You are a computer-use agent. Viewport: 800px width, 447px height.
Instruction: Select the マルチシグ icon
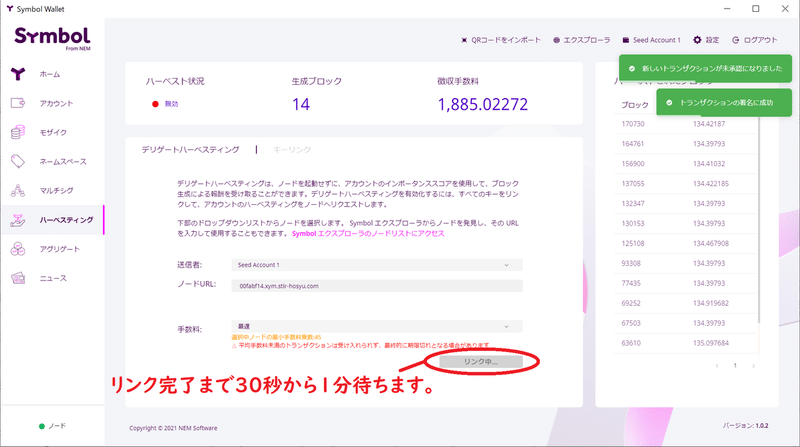coord(18,190)
